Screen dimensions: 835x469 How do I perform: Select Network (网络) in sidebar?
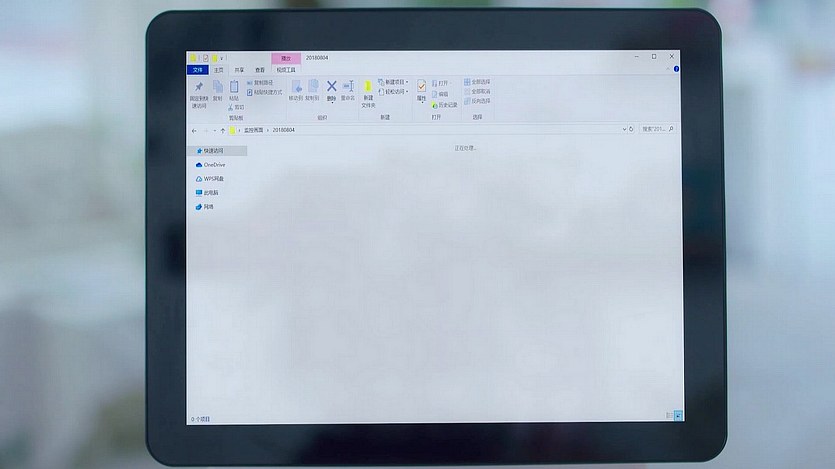pos(204,207)
